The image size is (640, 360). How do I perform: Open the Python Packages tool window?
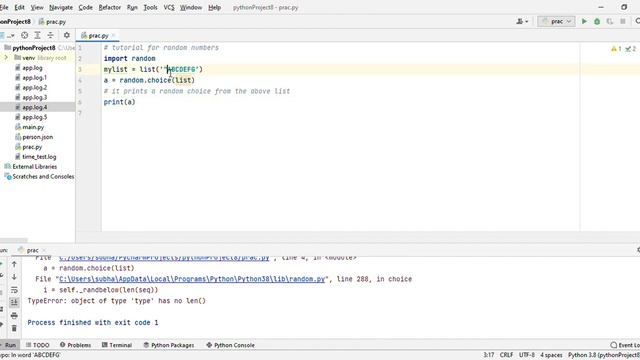pyautogui.click(x=169, y=345)
